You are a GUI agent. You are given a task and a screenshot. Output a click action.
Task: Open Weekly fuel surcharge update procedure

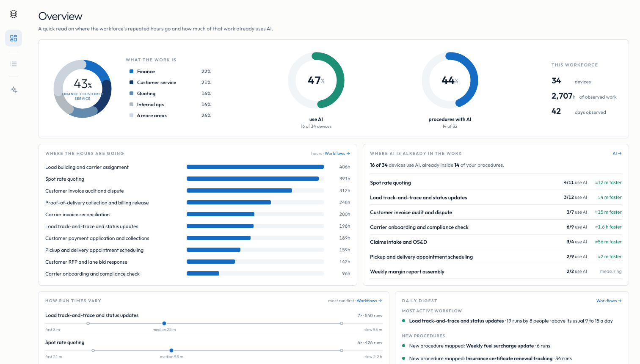click(x=500, y=346)
